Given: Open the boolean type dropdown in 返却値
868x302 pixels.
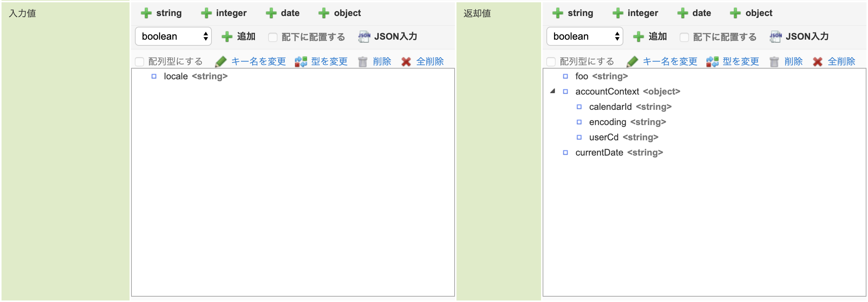Looking at the screenshot, I should [x=585, y=36].
